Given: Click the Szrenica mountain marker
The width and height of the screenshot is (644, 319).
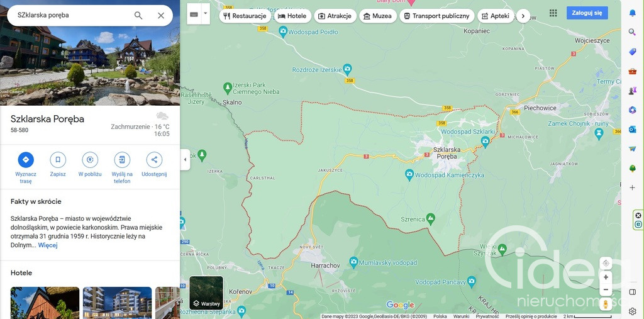Looking at the screenshot, I should pyautogui.click(x=430, y=218).
